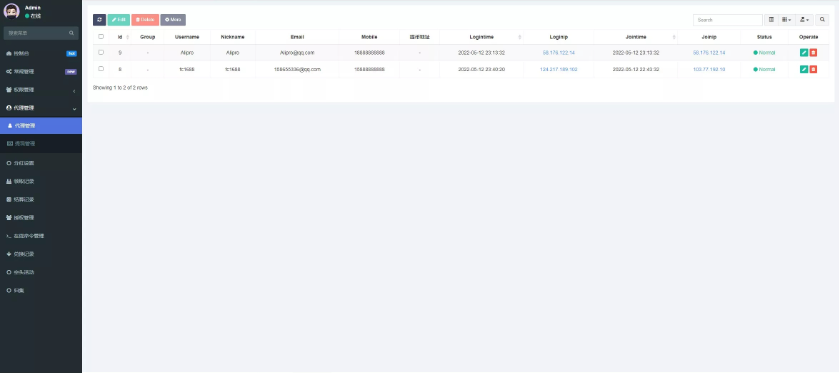
Task: Sort by the Id column header
Action: coord(120,37)
